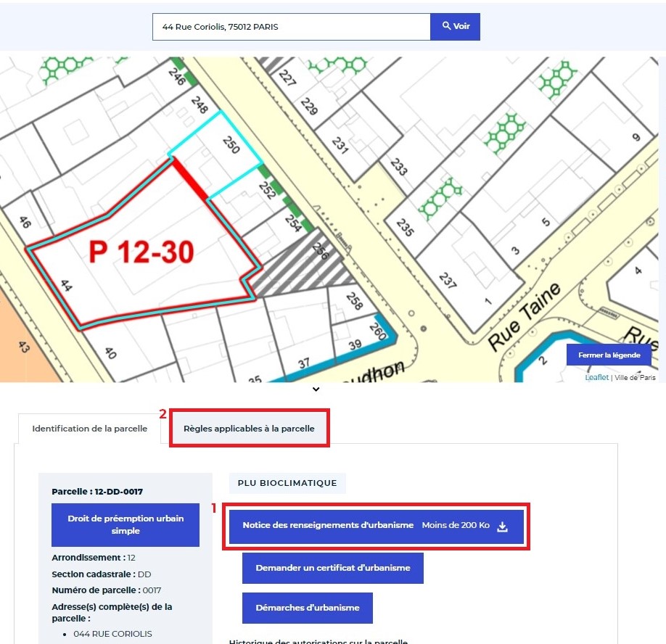Click the magnifier icon in Voir button
This screenshot has height=644, width=666.
click(445, 27)
